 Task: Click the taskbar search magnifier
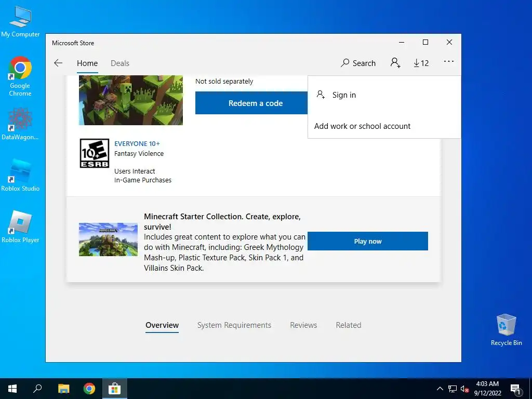tap(37, 389)
